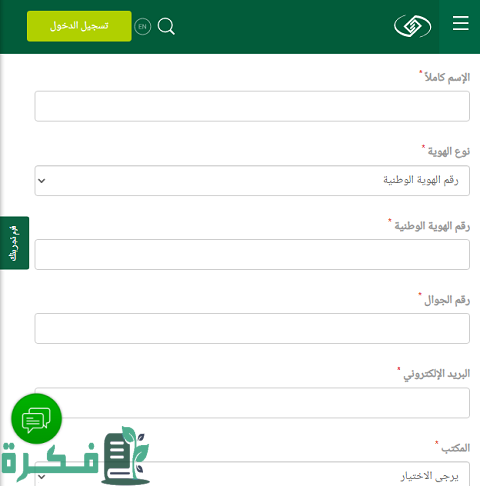This screenshot has width=480, height=486.
Task: Focus the رقم الهوية الوطنية input field
Action: 252,254
